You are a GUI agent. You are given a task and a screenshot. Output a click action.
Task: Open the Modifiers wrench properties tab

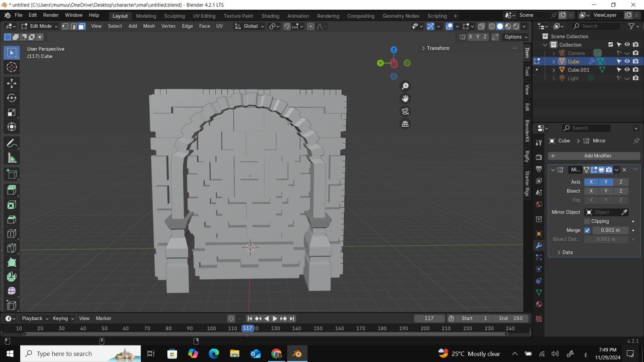point(539,245)
